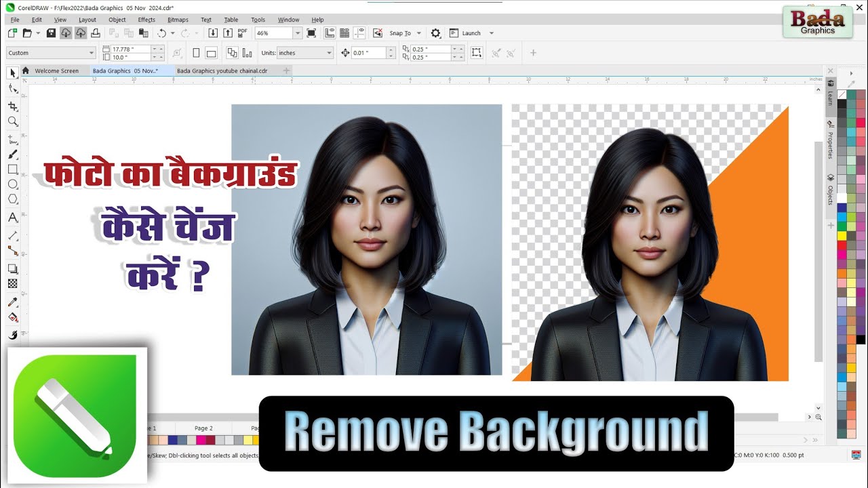Viewport: 868px width, 488px height.
Task: Select the Shape tool
Action: coord(13,89)
